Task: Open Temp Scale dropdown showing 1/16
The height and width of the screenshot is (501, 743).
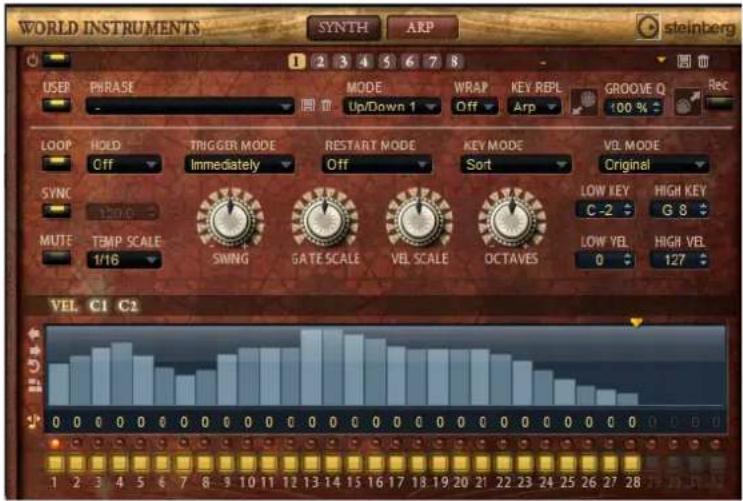Action: 124,260
